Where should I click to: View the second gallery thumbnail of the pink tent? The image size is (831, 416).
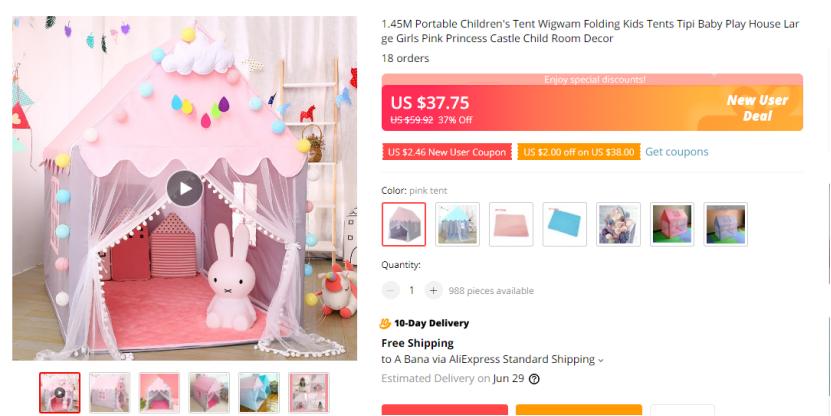point(110,392)
